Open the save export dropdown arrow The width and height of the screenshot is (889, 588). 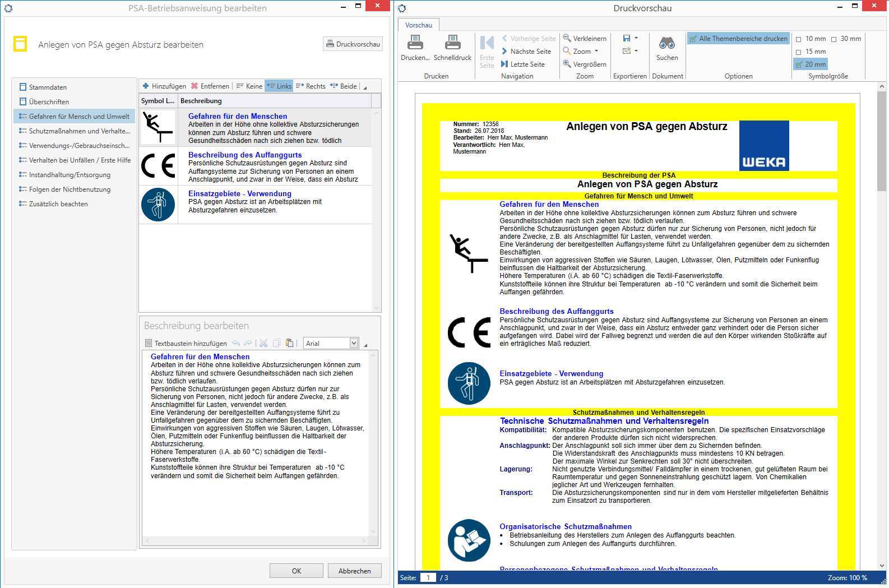636,38
